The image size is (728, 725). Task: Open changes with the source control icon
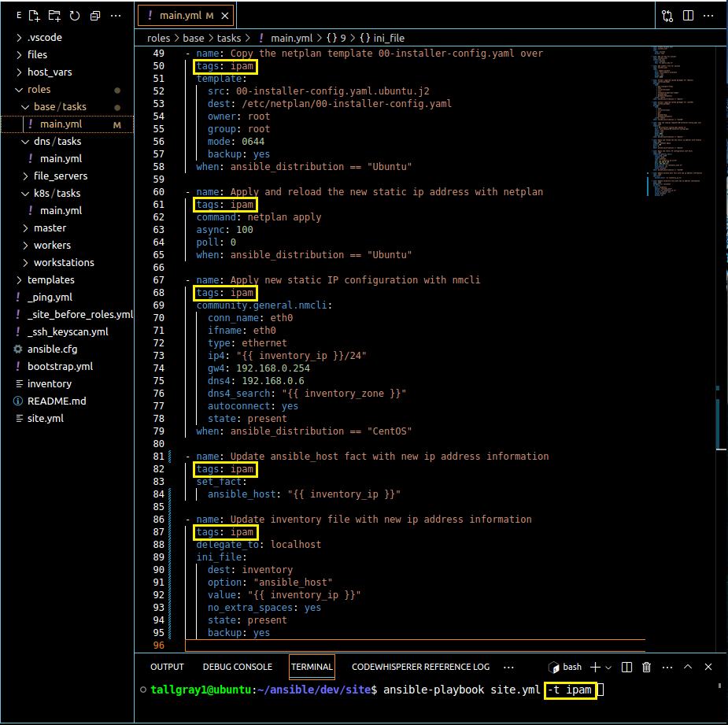667,16
